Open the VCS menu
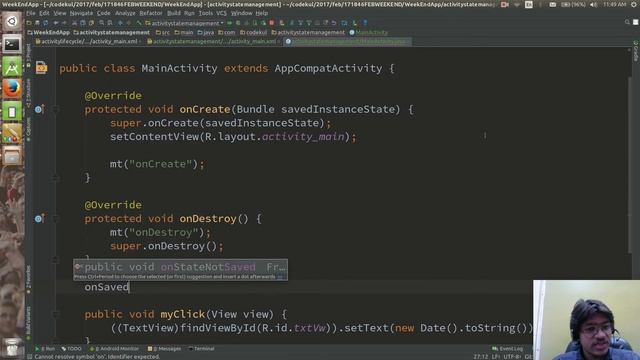 coord(221,13)
